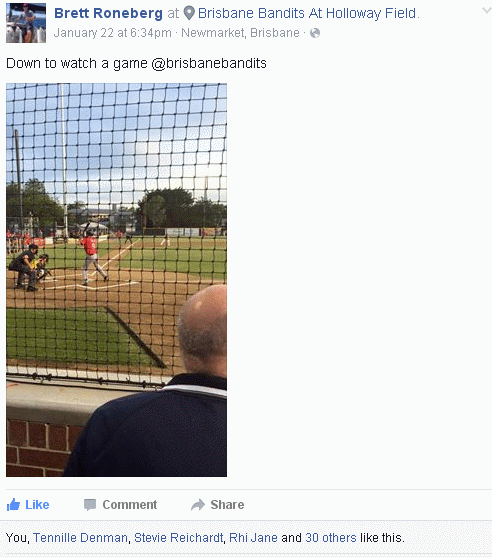Open Tennille Denman's profile
Viewport: 492px width, 558px height.
80,538
